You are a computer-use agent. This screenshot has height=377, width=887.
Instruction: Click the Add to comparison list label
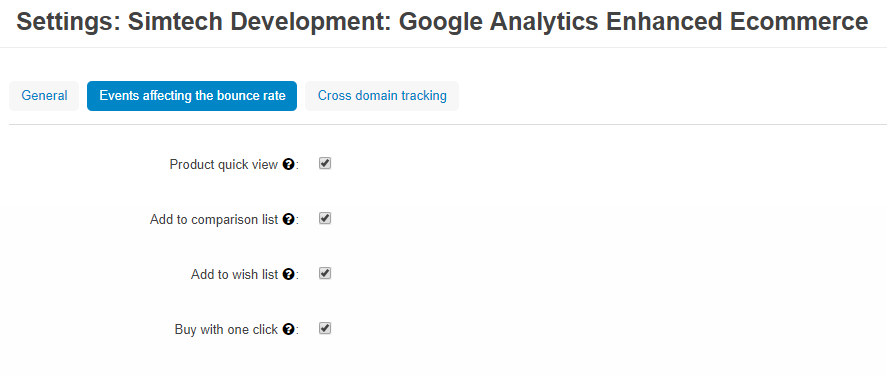click(214, 220)
